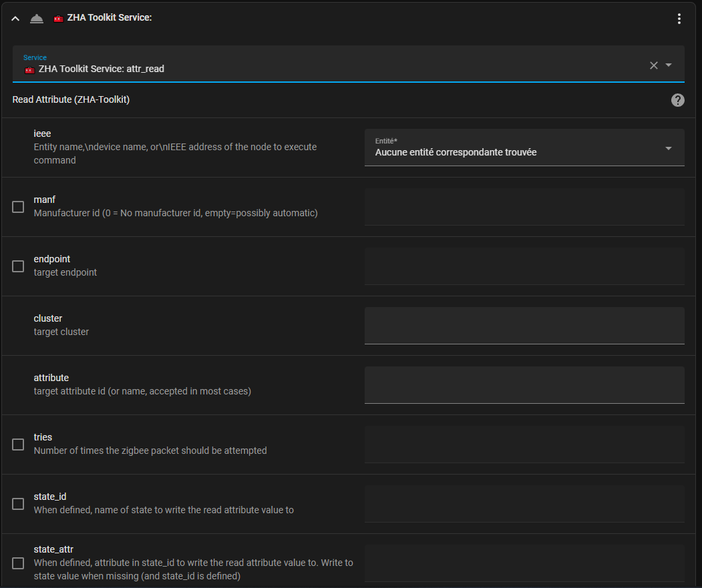The height and width of the screenshot is (588, 702).
Task: Click the red toolbox icon in Service field
Action: [29, 70]
